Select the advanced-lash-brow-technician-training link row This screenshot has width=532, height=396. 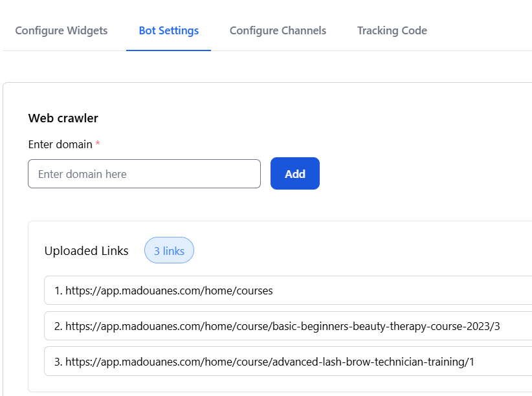[288, 361]
